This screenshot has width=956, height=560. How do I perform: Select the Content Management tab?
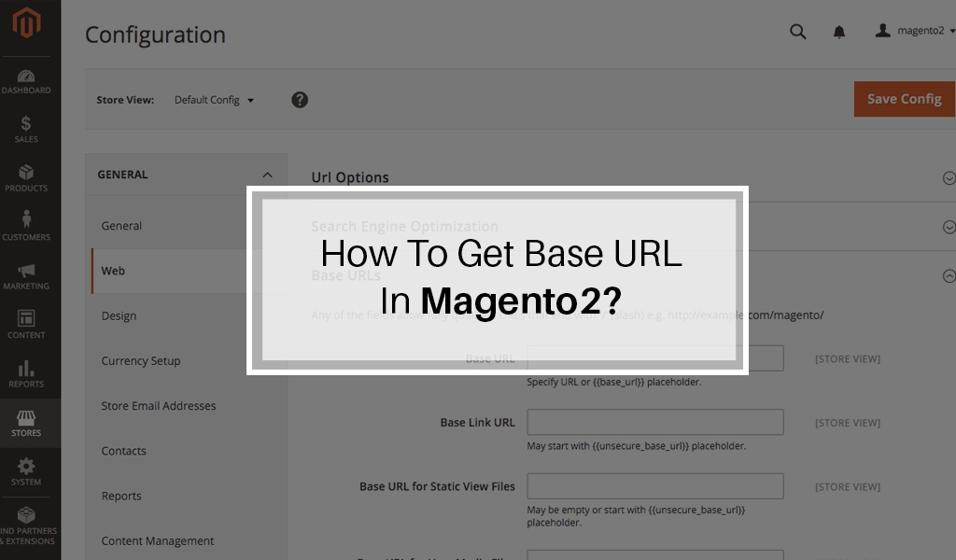point(157,541)
